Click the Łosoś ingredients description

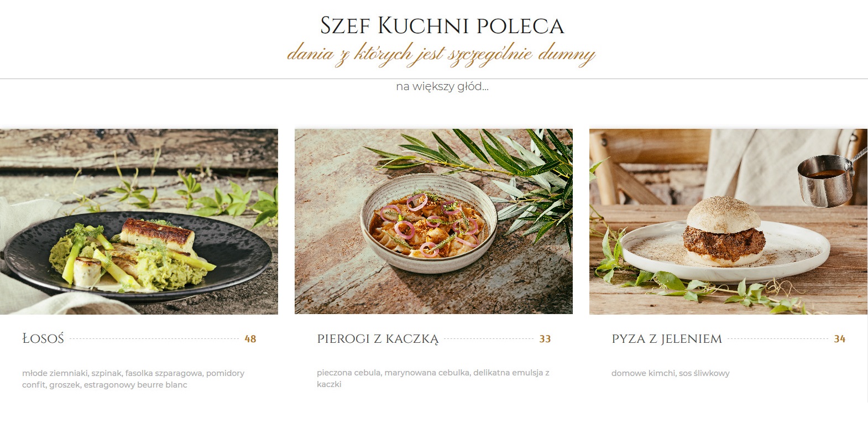tap(133, 379)
